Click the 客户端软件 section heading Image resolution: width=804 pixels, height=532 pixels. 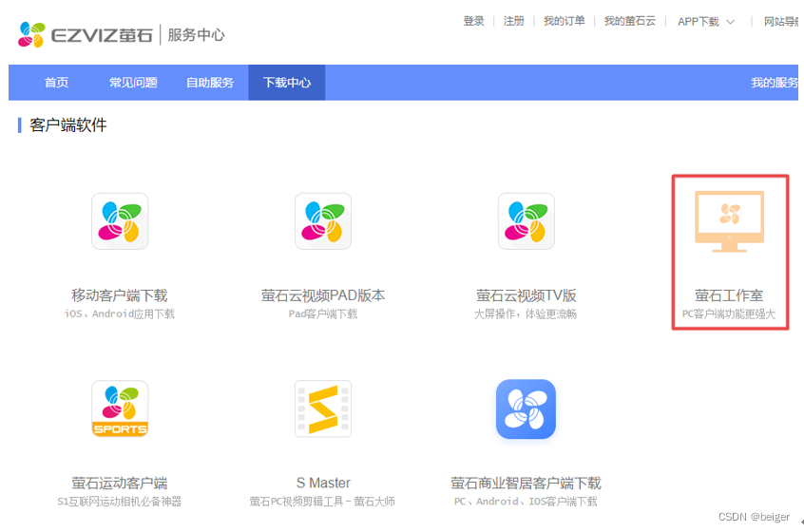(x=68, y=125)
